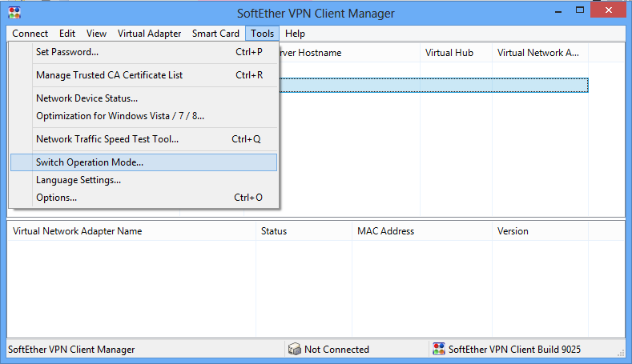632x364 pixels.
Task: Collapse the open Tools menu
Action: click(262, 34)
